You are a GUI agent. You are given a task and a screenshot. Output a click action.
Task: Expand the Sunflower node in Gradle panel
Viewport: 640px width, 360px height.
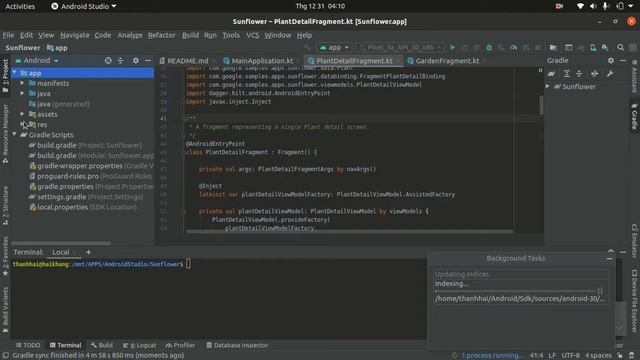[x=548, y=86]
